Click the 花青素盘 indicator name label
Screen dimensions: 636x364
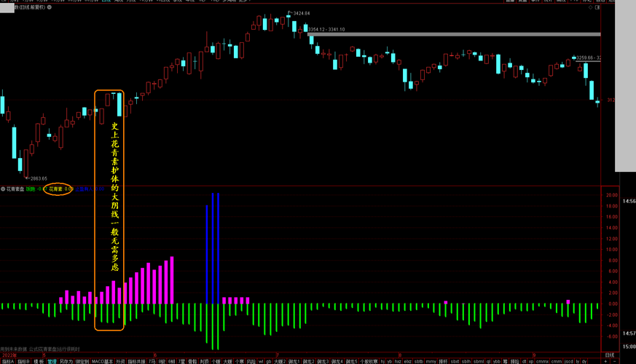coord(15,189)
